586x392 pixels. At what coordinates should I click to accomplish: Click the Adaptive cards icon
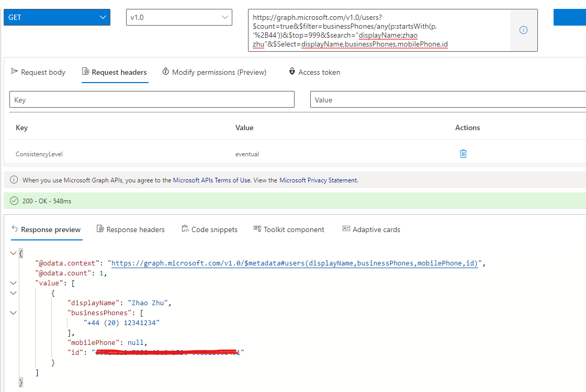coord(346,228)
